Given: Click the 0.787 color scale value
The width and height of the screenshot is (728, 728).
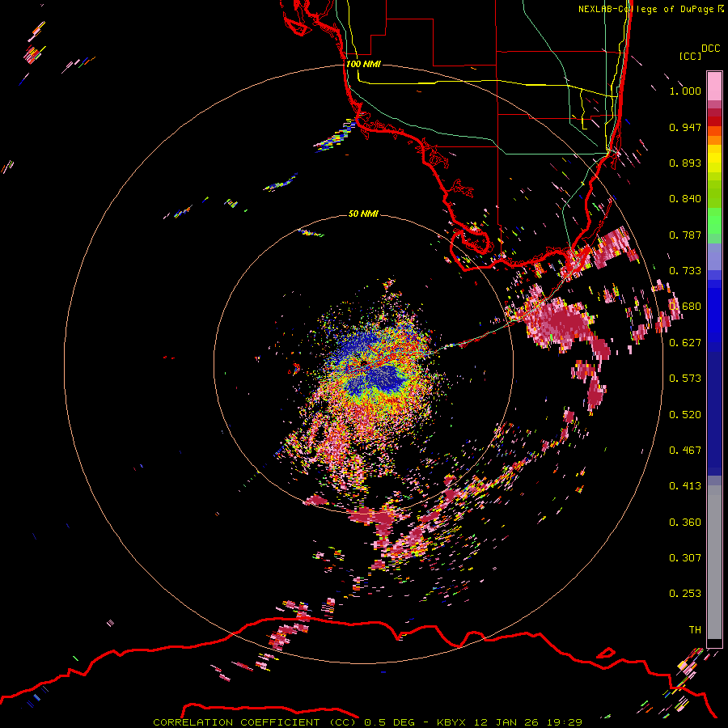Looking at the screenshot, I should point(685,235).
